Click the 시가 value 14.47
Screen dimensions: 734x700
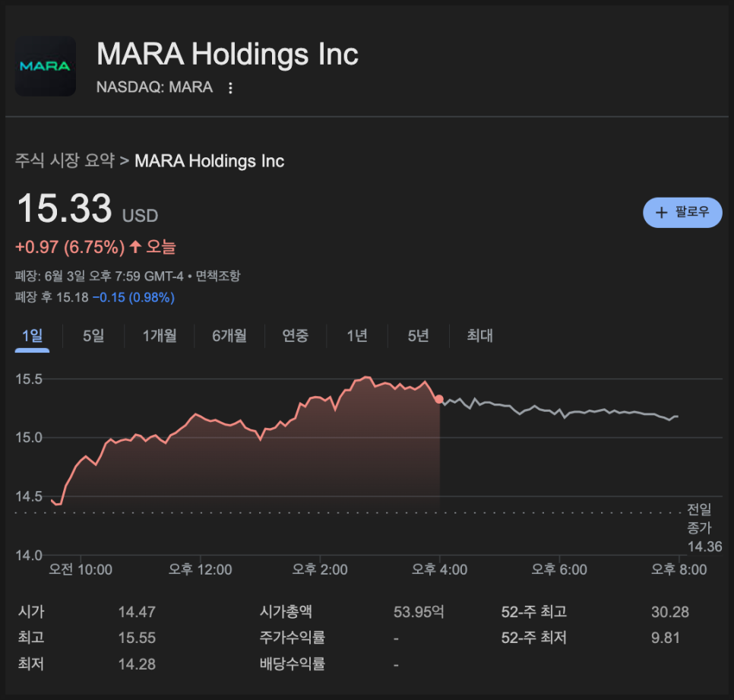coord(137,612)
